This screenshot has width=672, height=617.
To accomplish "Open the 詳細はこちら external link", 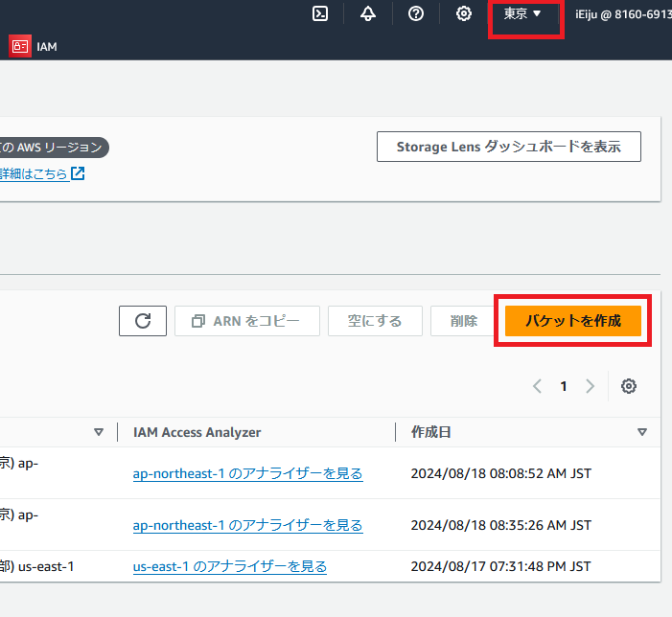I will pyautogui.click(x=42, y=173).
